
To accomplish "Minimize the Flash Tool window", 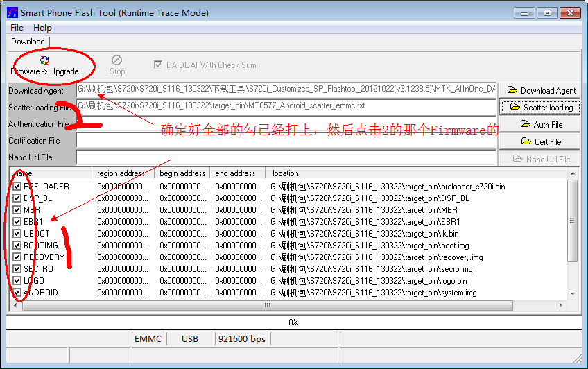I will [525, 13].
